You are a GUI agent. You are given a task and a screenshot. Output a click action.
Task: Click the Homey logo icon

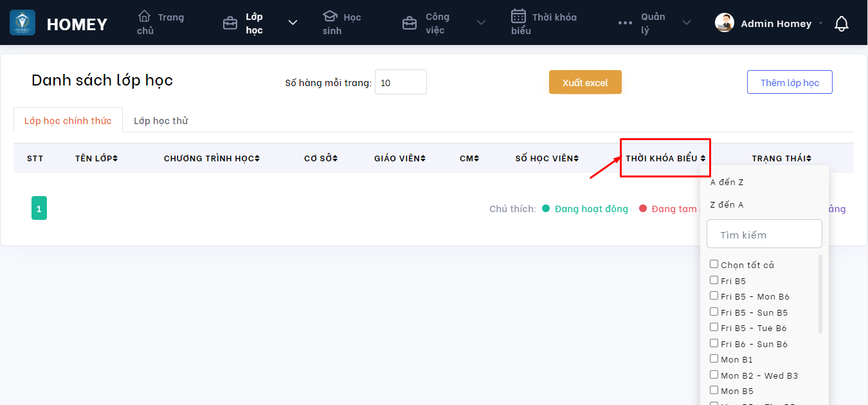coord(23,22)
